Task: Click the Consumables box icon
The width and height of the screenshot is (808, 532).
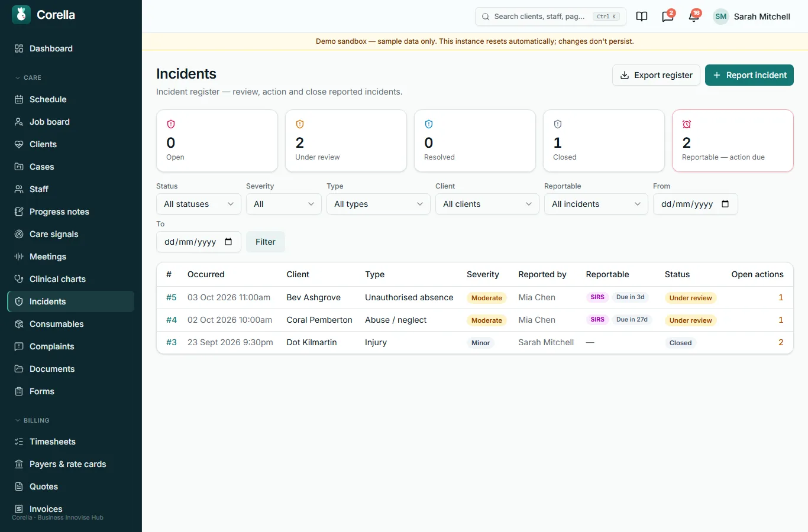Action: click(x=19, y=324)
